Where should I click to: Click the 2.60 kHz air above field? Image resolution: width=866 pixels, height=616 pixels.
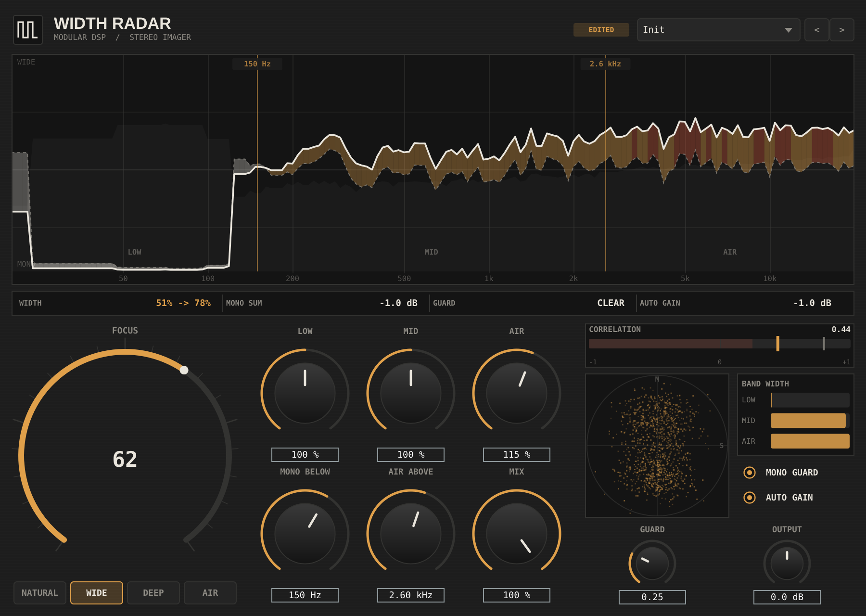411,595
